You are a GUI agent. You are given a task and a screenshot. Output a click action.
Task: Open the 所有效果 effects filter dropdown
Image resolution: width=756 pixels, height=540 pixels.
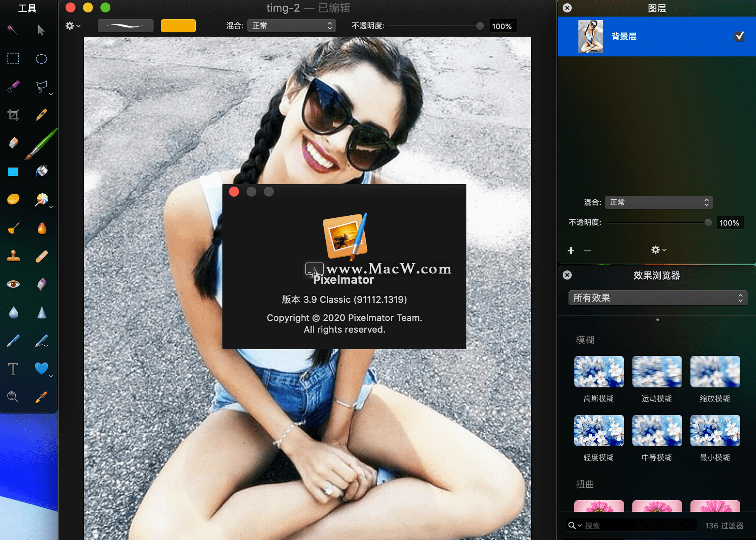coord(657,297)
